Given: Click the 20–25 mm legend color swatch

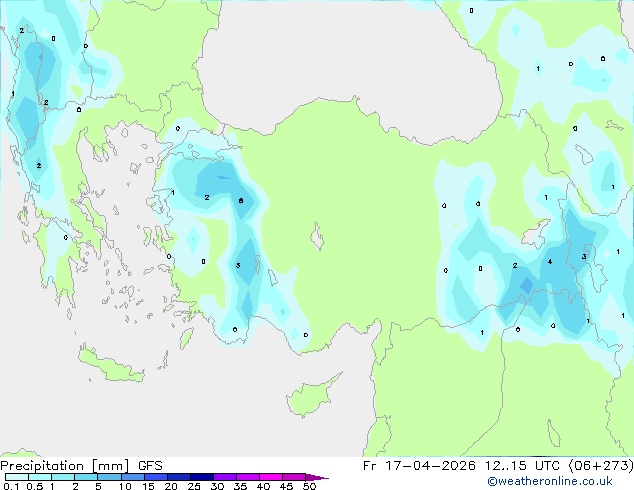Looking at the screenshot, I should 179,477.
